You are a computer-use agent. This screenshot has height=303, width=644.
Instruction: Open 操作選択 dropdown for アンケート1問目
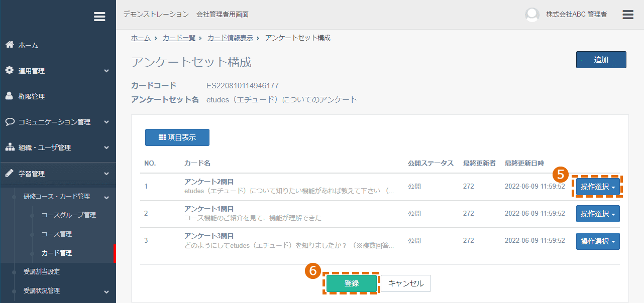tap(598, 214)
